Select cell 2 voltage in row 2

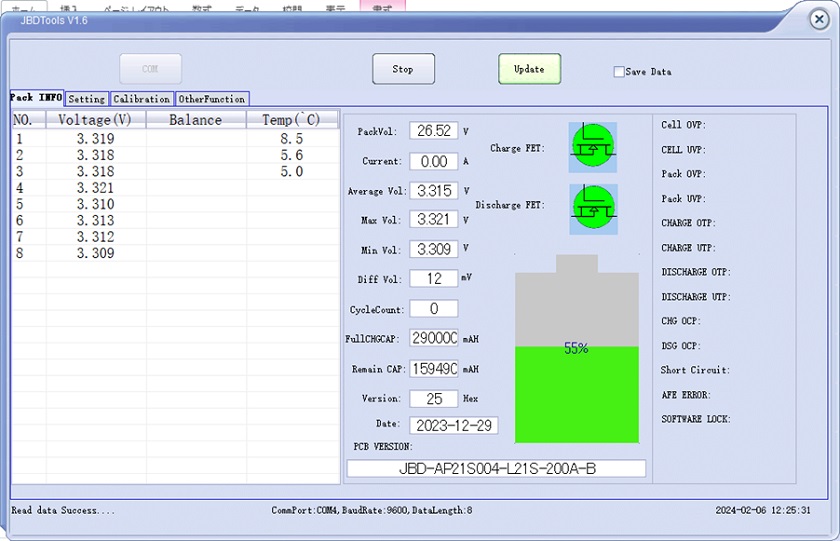pos(96,155)
